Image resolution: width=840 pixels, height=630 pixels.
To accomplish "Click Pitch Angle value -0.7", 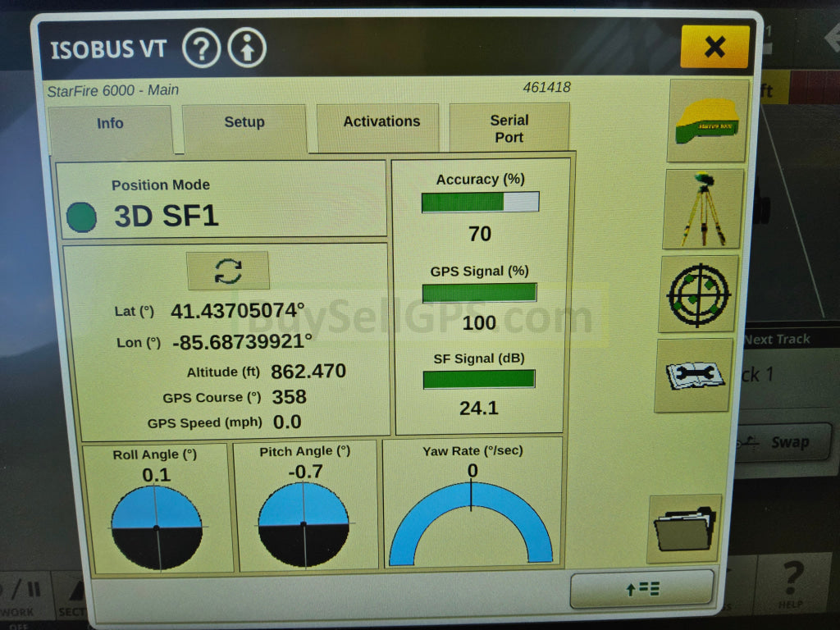I will (x=305, y=472).
